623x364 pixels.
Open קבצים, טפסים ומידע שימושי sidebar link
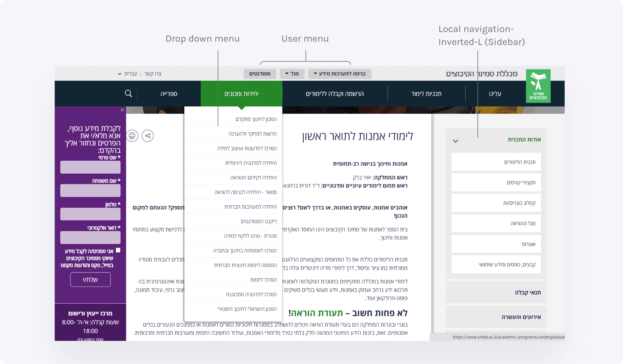(496, 264)
